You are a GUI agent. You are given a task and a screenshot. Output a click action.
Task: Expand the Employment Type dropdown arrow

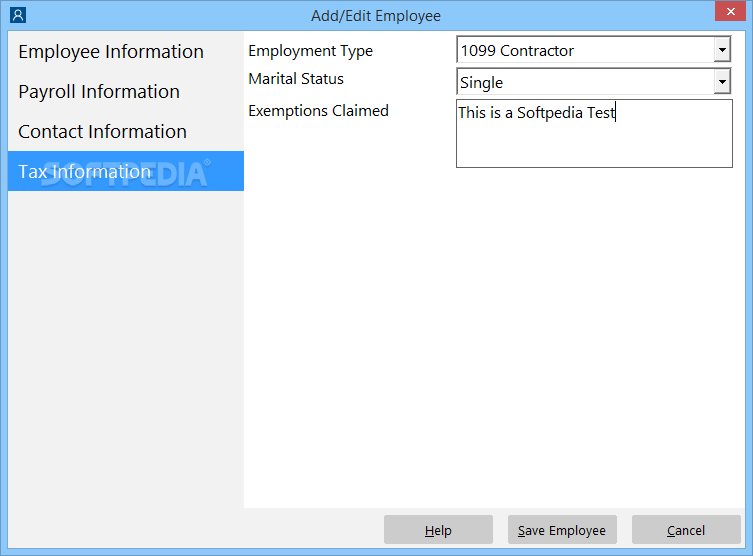pos(722,49)
